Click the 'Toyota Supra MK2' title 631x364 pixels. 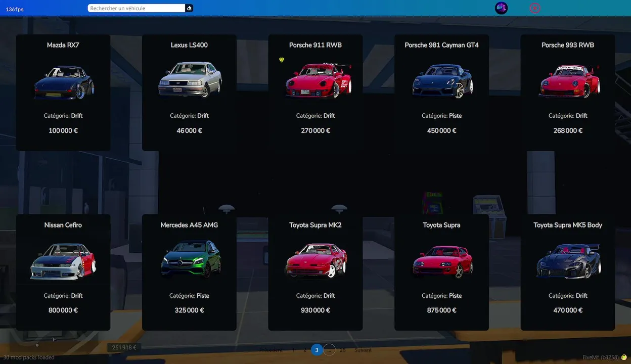click(315, 225)
